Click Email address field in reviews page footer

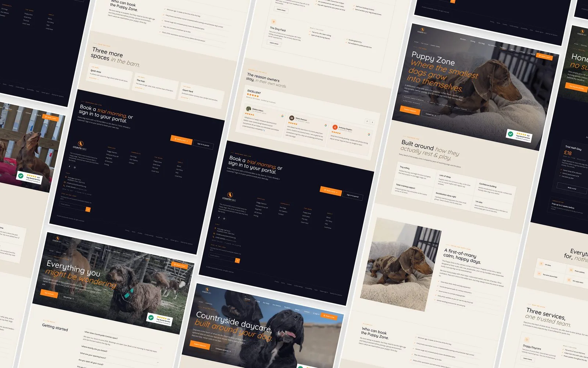tap(222, 257)
